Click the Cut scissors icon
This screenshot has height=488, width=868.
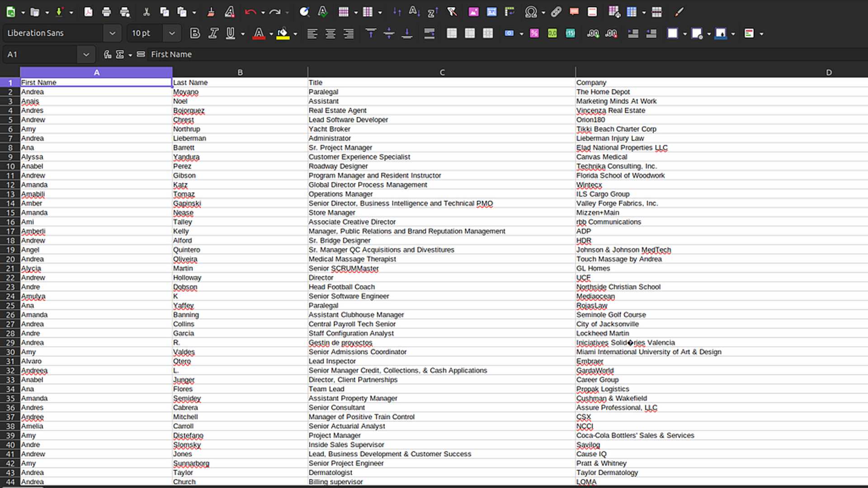[x=146, y=12]
